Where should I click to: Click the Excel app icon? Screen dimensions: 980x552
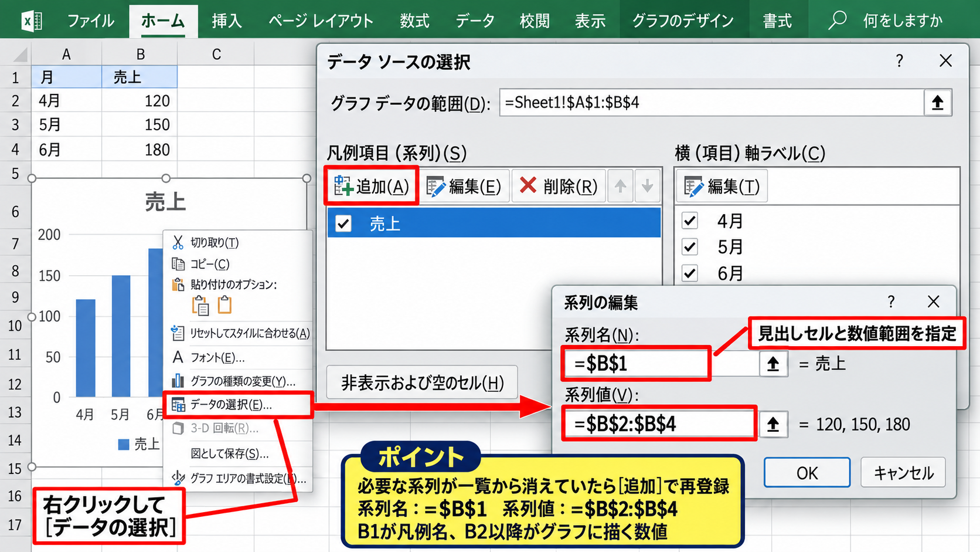(32, 21)
